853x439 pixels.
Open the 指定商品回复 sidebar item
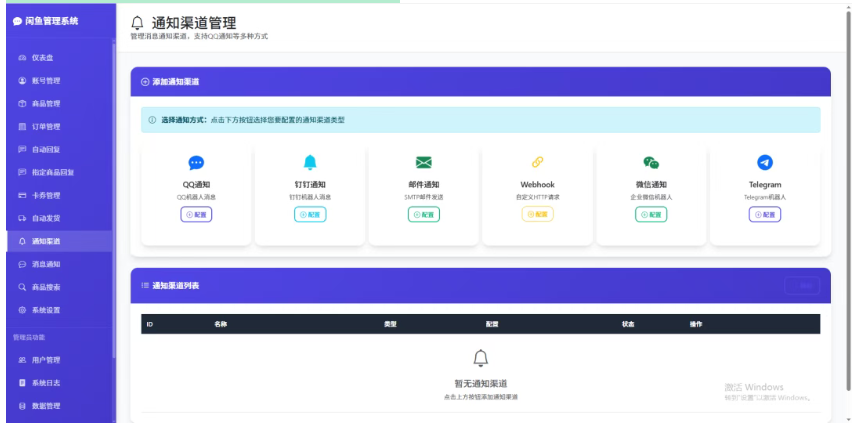coord(59,172)
